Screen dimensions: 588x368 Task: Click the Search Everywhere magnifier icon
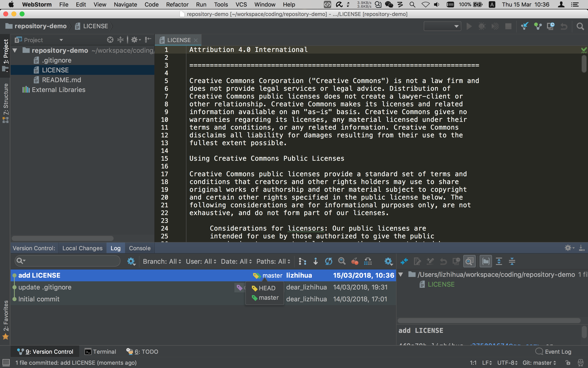coord(580,26)
